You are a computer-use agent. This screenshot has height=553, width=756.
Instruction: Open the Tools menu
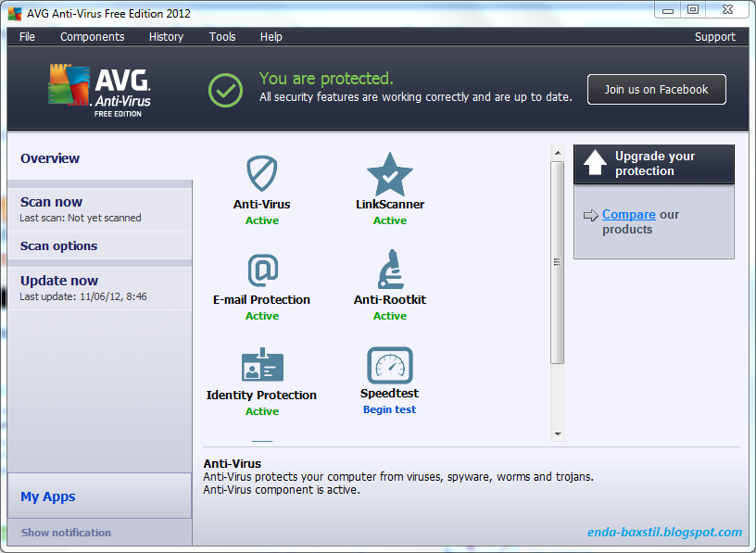[222, 37]
